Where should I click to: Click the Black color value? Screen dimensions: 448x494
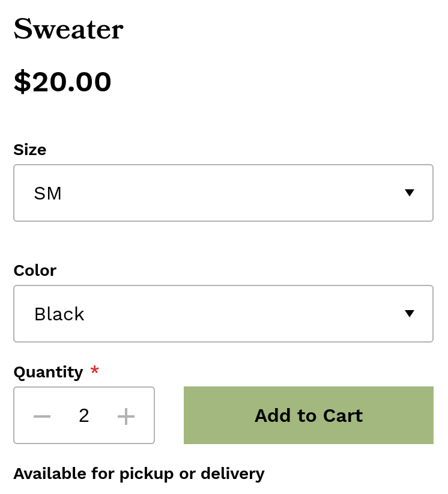pyautogui.click(x=59, y=314)
